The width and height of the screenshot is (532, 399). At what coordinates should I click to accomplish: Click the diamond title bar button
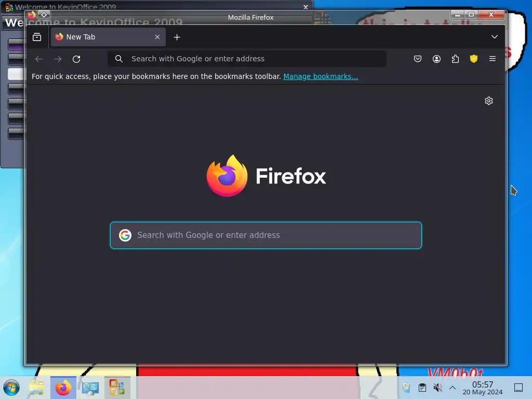(44, 15)
